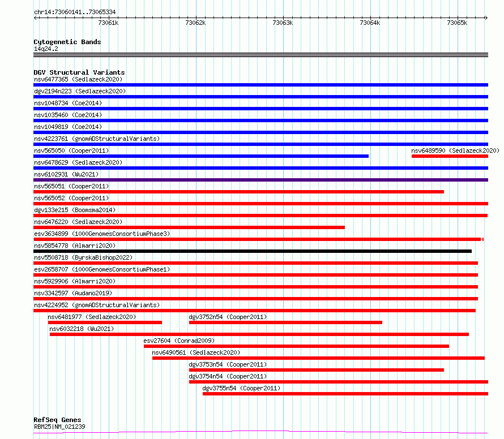
Task: Select the 73063k ruler position
Action: (x=283, y=23)
